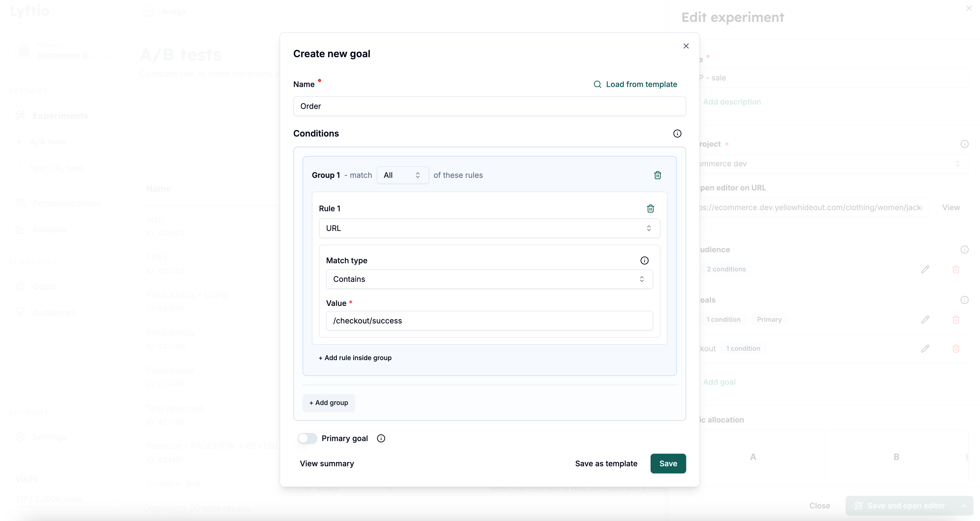
Task: Delete the Primary goal row trash icon
Action: click(x=956, y=320)
